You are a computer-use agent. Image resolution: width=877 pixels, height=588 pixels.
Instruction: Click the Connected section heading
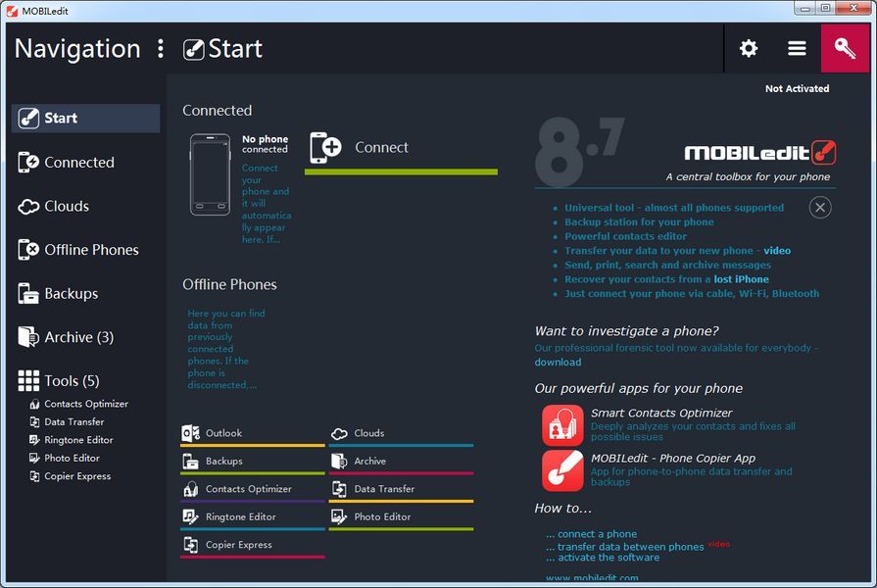coord(217,111)
